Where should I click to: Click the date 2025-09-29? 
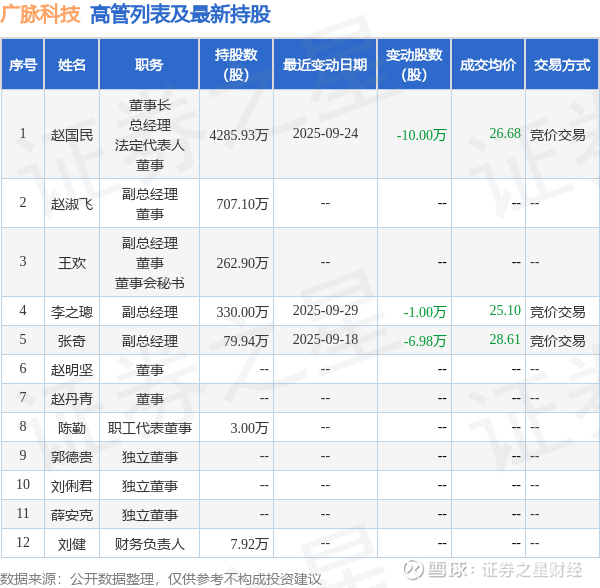[x=325, y=311]
